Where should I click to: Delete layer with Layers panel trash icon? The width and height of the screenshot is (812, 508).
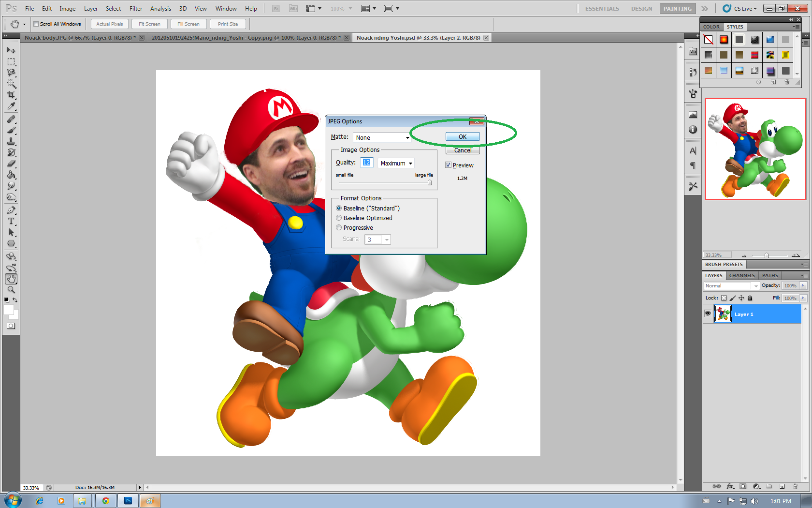795,486
